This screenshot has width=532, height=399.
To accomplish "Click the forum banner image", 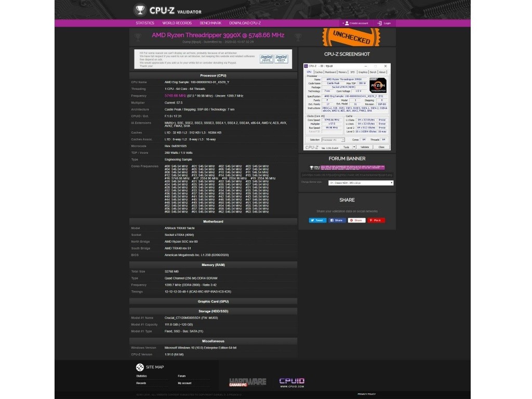I will tap(347, 167).
